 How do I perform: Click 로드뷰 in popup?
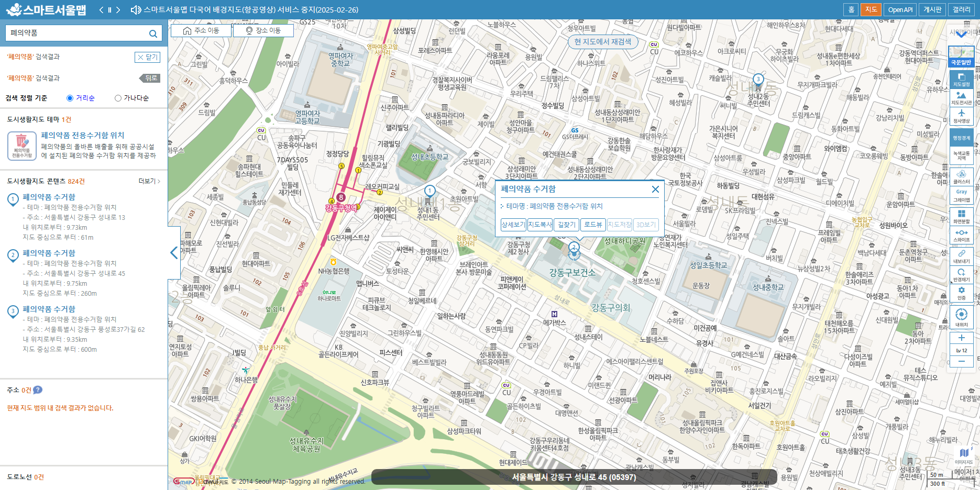593,225
